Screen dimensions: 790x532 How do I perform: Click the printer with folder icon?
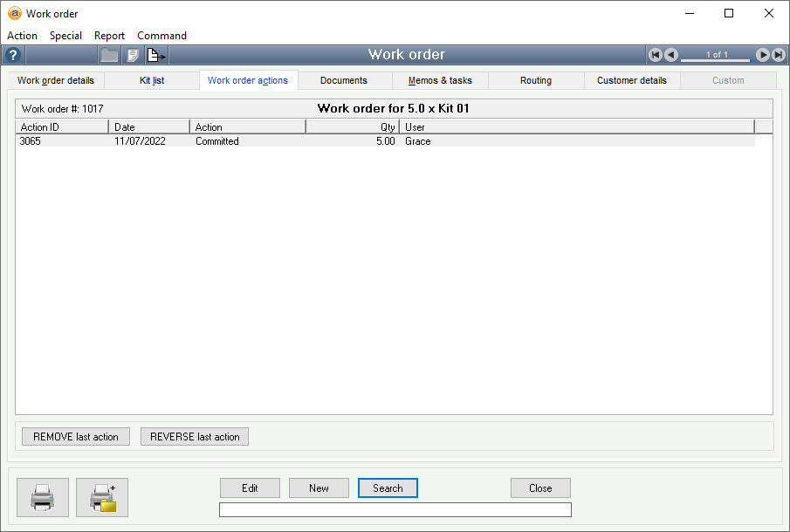click(102, 497)
